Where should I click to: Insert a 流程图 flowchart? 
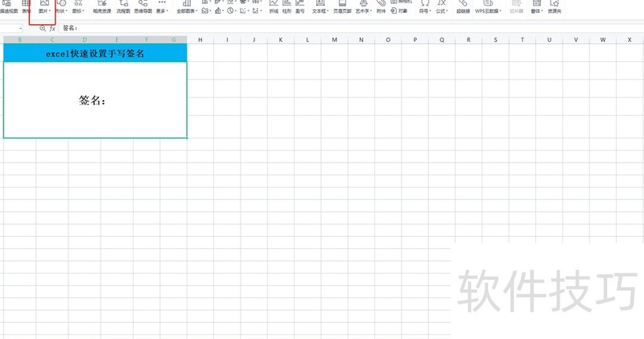pos(123,7)
